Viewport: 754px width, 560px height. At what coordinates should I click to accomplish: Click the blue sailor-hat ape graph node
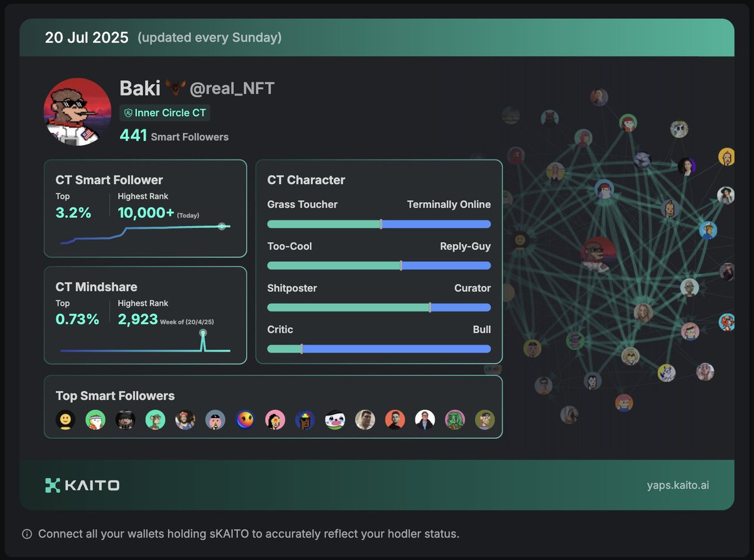708,230
